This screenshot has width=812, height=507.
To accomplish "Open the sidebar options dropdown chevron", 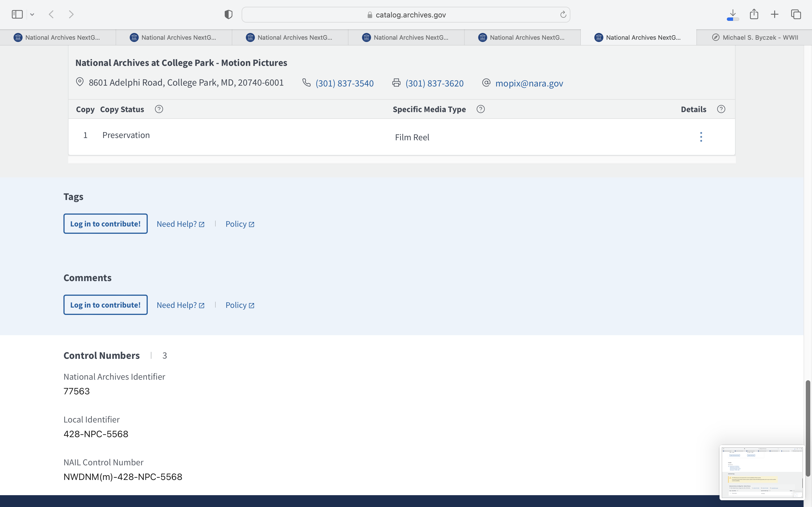I will click(32, 14).
